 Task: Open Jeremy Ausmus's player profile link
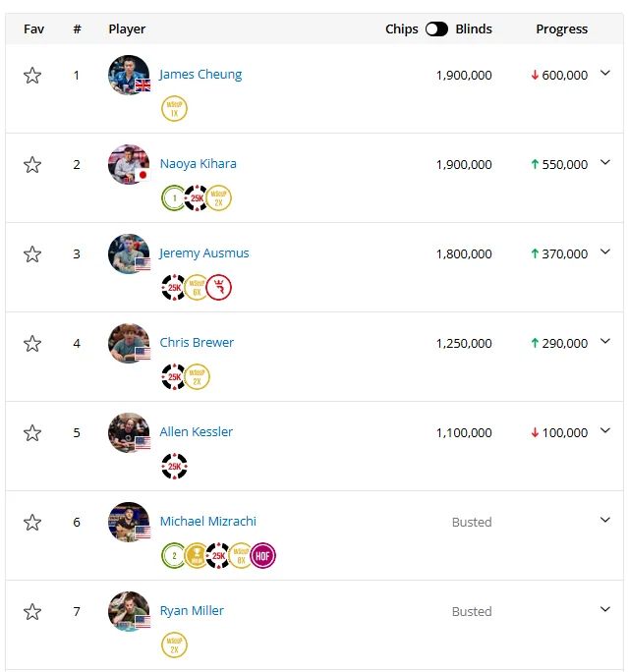point(204,253)
